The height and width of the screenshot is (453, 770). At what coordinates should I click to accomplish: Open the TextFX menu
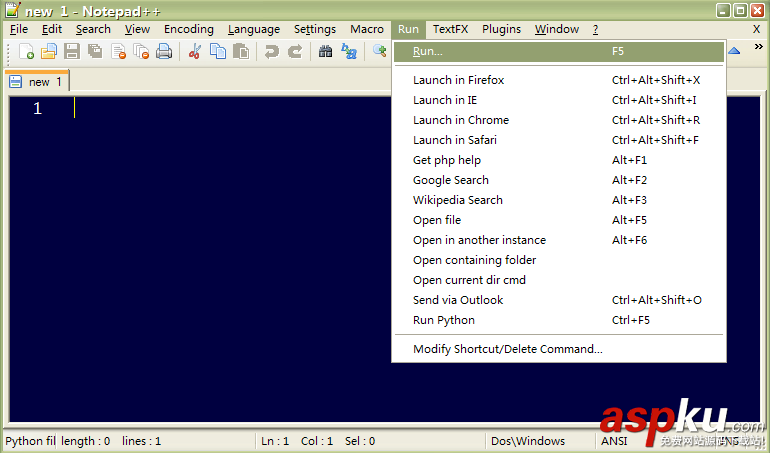tap(450, 29)
